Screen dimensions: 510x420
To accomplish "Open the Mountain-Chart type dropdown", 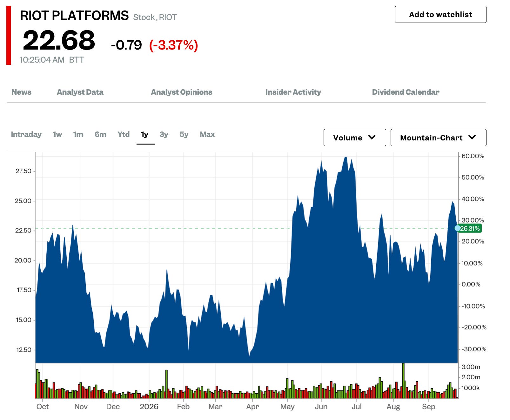I will tap(438, 138).
